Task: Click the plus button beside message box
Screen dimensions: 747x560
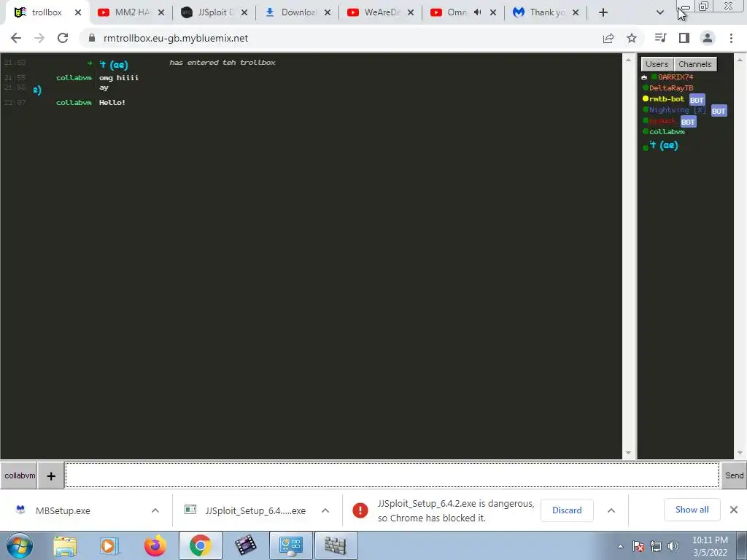Action: [x=51, y=475]
